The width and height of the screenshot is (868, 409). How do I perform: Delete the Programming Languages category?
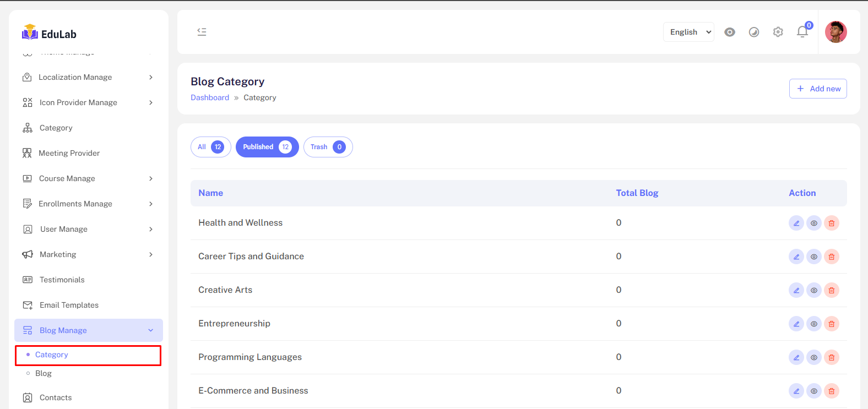tap(831, 357)
